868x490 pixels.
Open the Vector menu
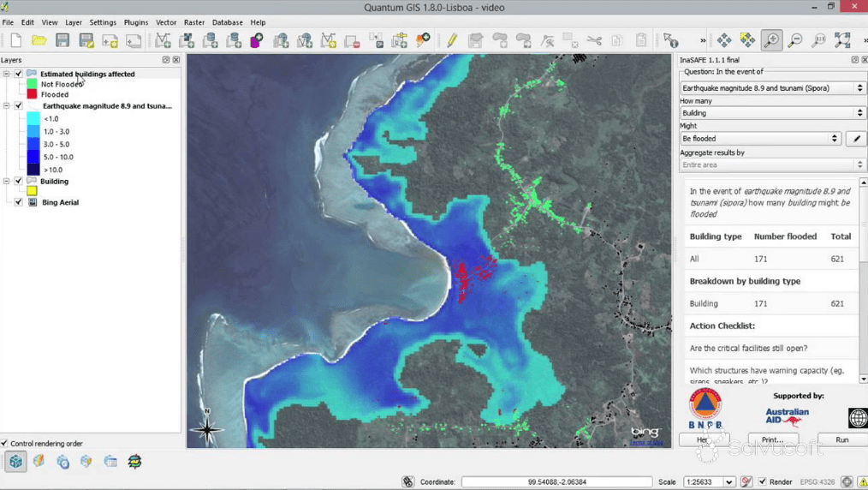tap(165, 22)
